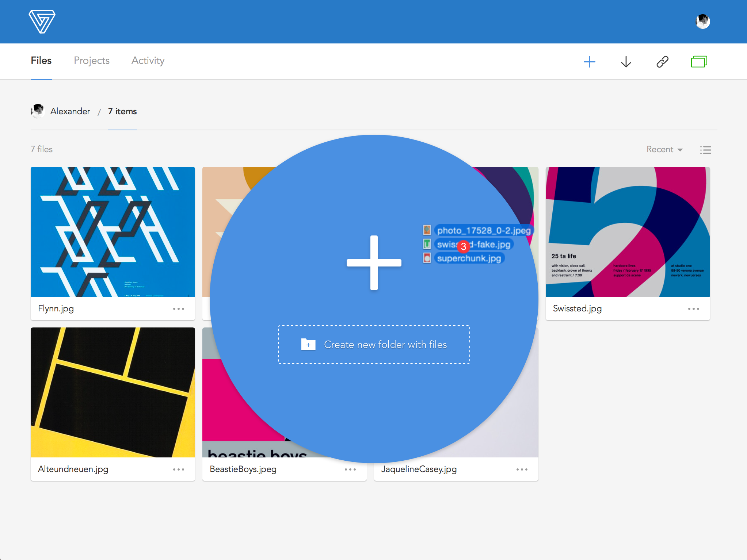Viewport: 747px width, 560px height.
Task: Click the large white plus in circle
Action: [374, 263]
